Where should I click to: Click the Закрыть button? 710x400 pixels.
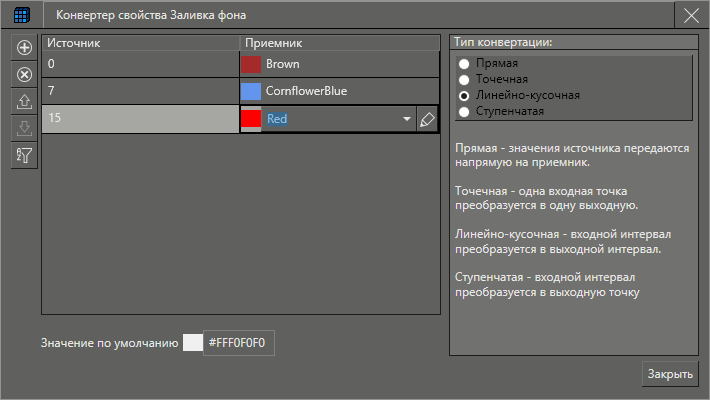[x=670, y=374]
